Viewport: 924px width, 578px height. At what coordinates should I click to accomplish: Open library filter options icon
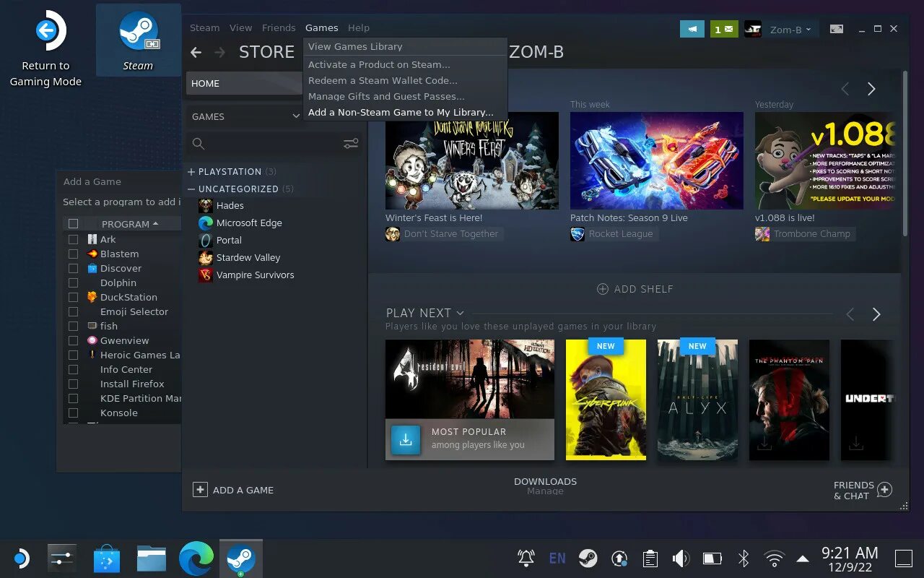click(x=351, y=144)
